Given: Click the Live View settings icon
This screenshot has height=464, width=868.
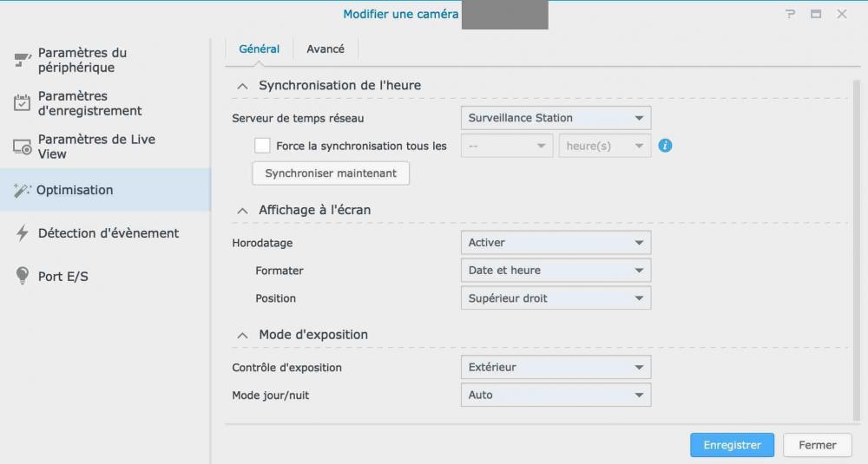Looking at the screenshot, I should click(x=22, y=147).
